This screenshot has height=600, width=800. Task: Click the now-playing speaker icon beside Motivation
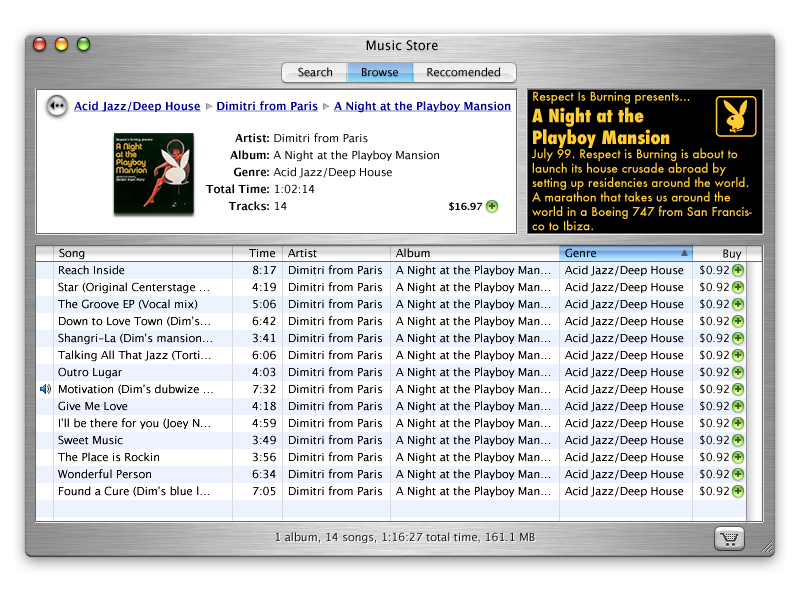(45, 389)
